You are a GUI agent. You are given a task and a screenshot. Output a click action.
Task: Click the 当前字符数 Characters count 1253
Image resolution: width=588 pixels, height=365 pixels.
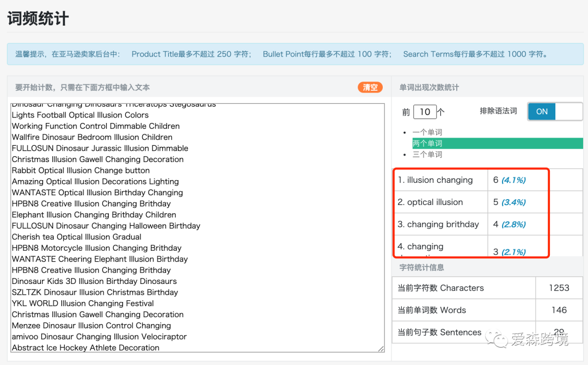click(x=559, y=288)
